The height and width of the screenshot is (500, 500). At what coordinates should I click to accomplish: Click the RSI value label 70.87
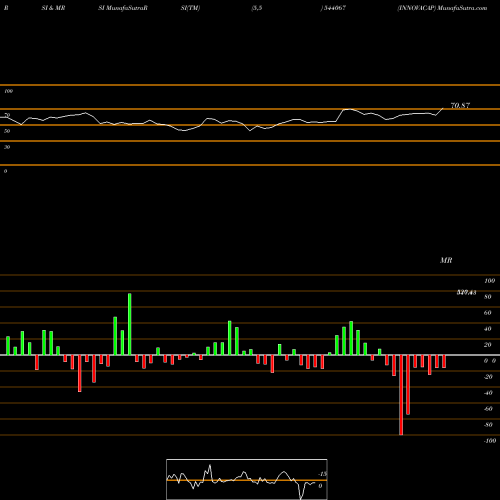460,106
